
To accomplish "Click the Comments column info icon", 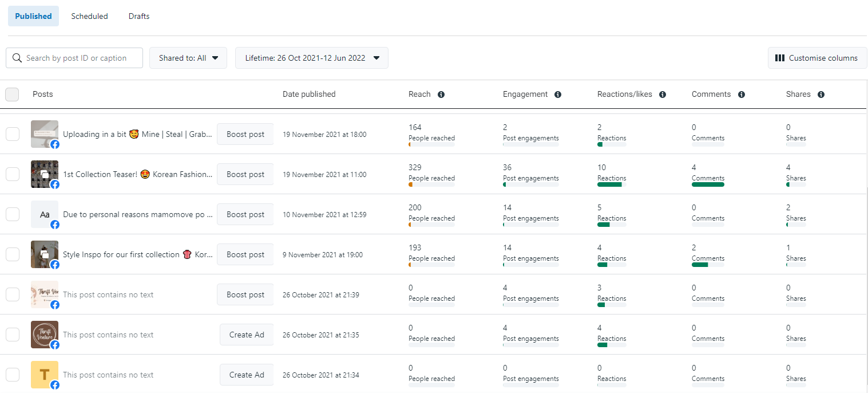I will 742,95.
